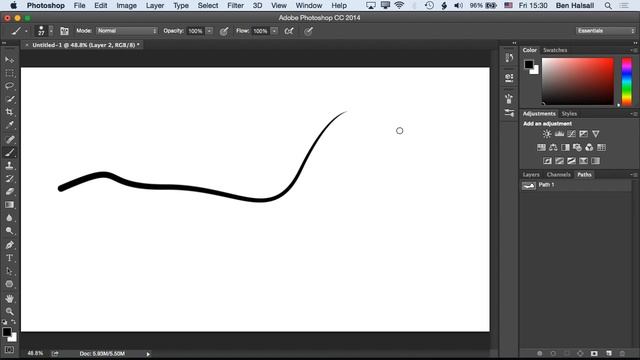Viewport: 640px width, 360px height.
Task: Select the History Brush tool
Action: tap(9, 179)
